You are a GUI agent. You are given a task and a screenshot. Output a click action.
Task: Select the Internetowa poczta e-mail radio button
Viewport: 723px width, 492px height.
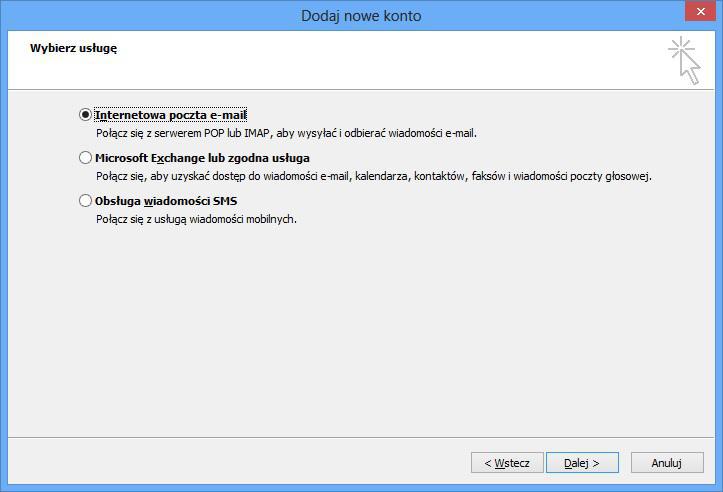(x=85, y=114)
